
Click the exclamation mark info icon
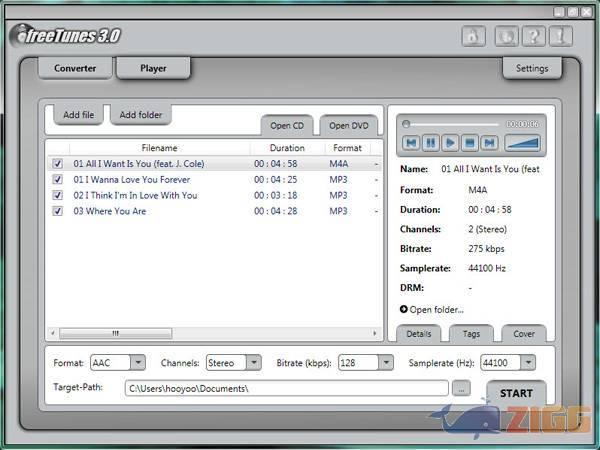click(x=561, y=36)
